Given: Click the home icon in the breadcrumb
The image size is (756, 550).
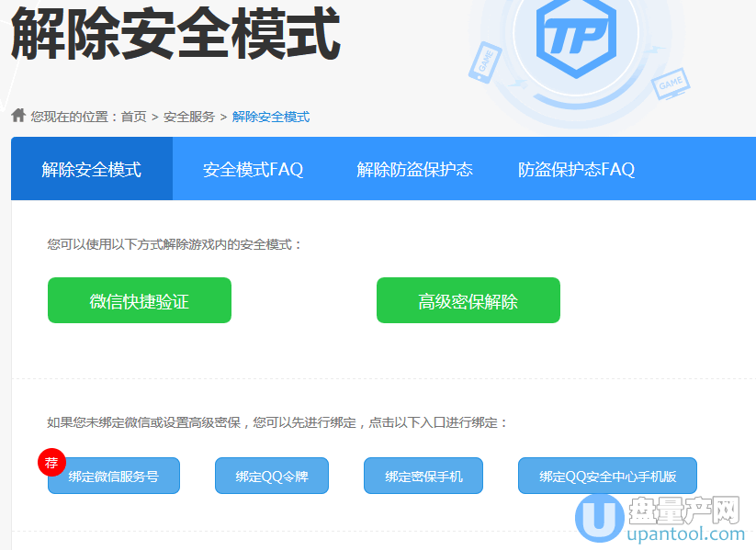Looking at the screenshot, I should click(x=18, y=116).
